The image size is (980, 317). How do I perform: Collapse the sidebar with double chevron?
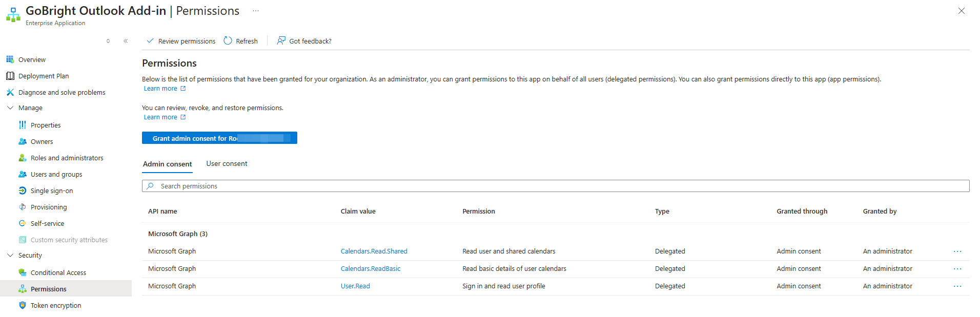coord(126,41)
